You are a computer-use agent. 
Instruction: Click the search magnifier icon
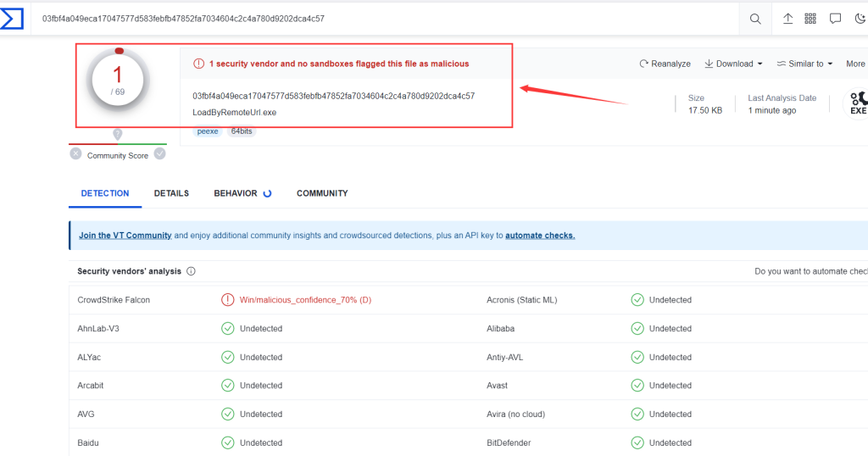pyautogui.click(x=755, y=19)
